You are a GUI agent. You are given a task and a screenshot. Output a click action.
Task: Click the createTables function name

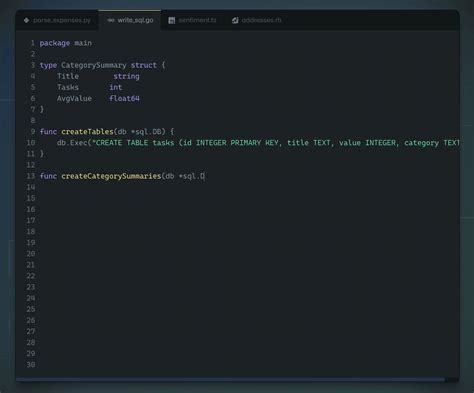(x=87, y=132)
